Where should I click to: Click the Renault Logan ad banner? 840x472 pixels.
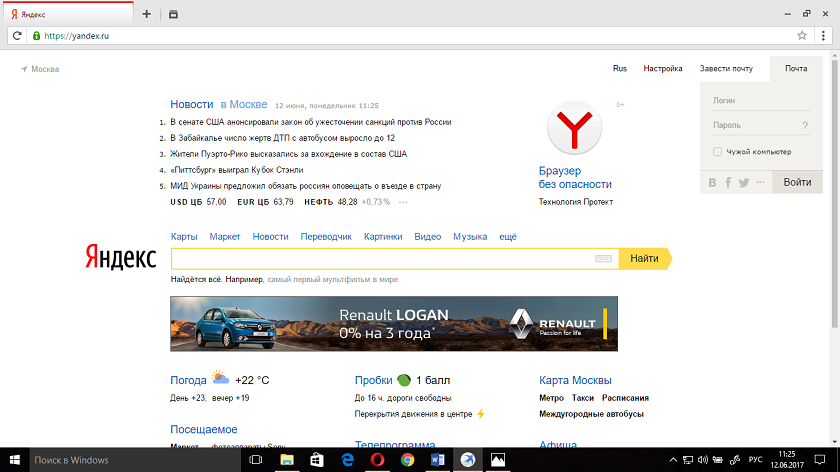coord(394,324)
